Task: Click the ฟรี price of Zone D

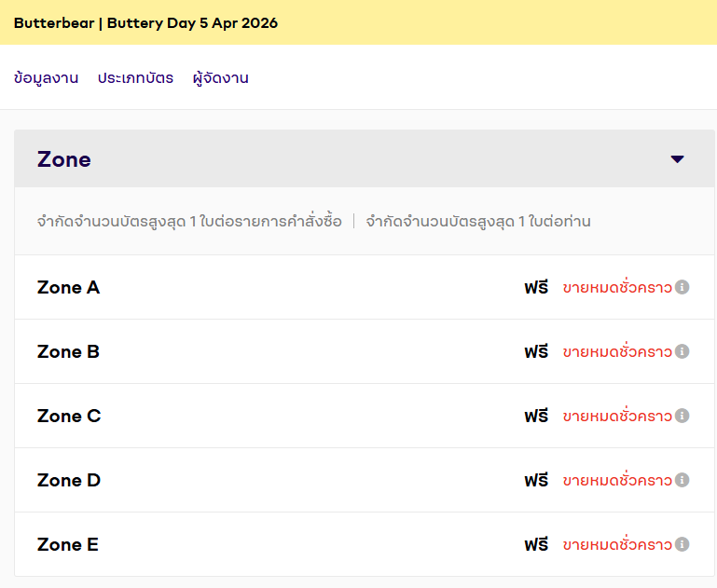Action: (536, 480)
